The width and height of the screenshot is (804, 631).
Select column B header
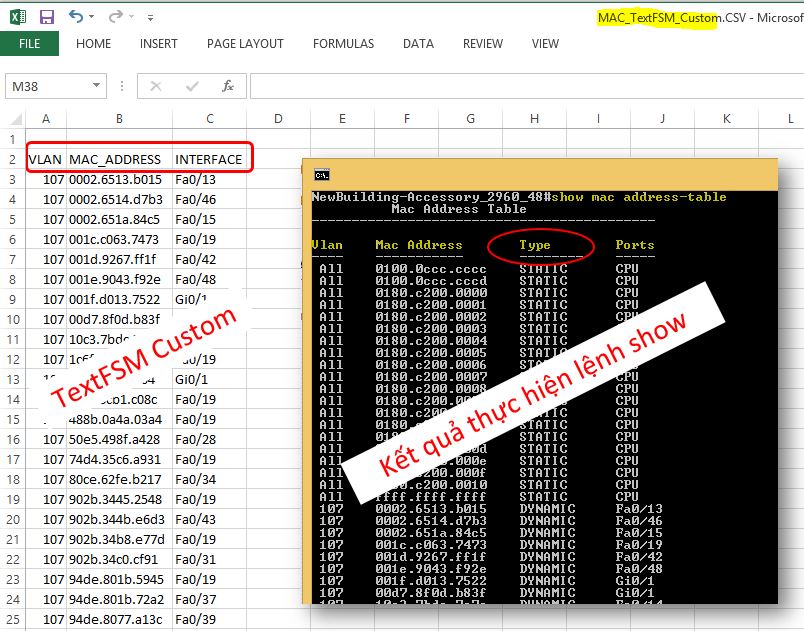point(119,119)
